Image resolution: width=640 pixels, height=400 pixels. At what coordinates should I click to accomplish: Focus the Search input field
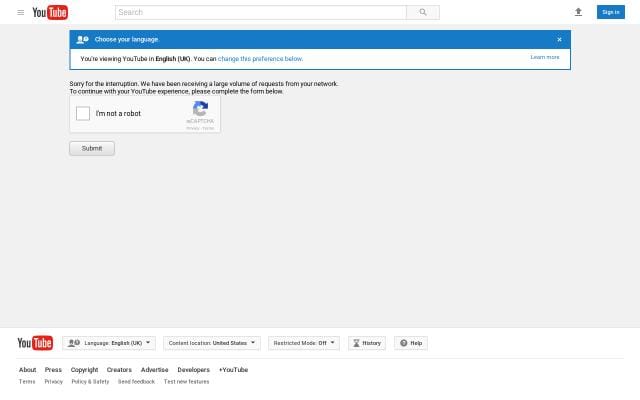pyautogui.click(x=260, y=12)
